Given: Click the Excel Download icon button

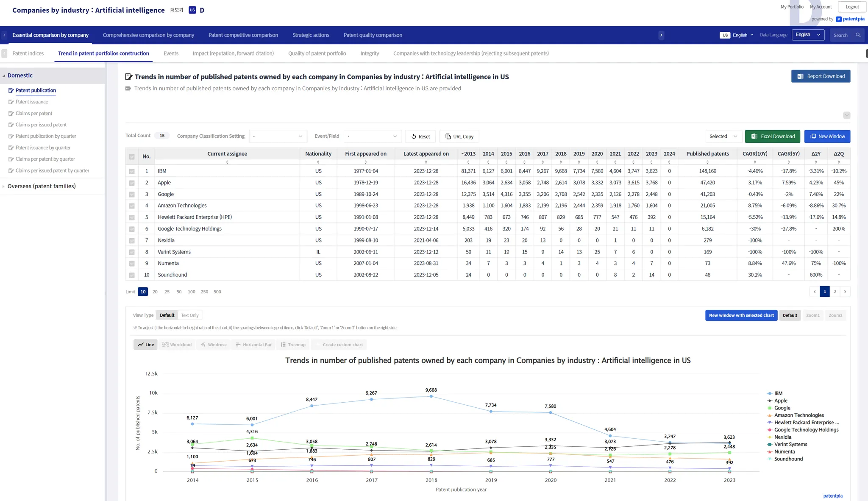Looking at the screenshot, I should point(754,136).
